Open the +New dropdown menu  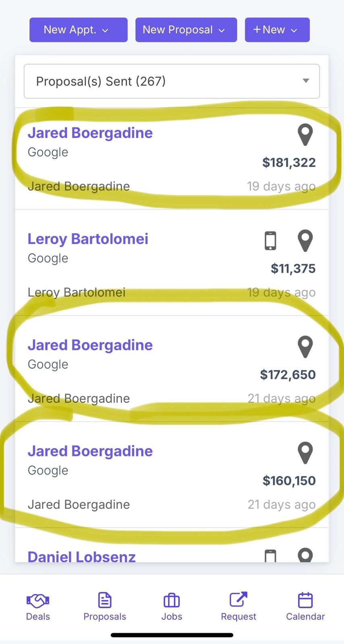277,30
